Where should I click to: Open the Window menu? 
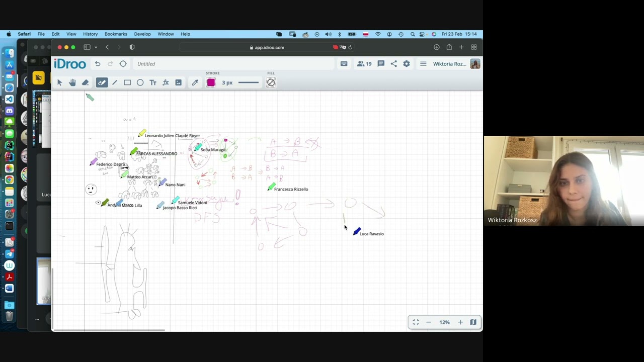[x=166, y=34]
